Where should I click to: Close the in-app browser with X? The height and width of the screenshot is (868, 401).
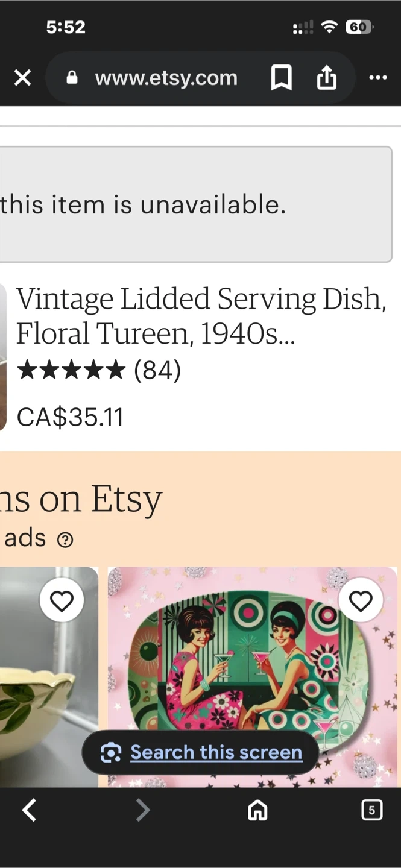22,78
